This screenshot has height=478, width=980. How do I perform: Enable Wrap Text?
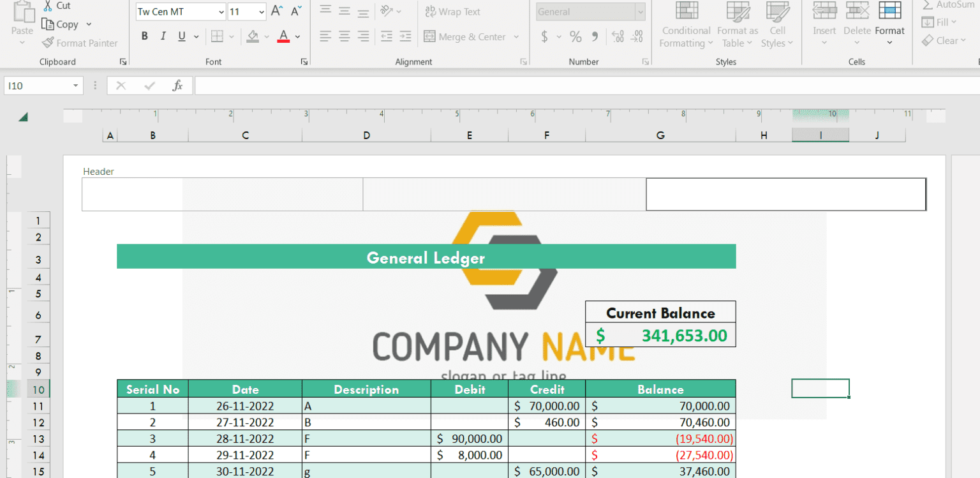pos(452,11)
